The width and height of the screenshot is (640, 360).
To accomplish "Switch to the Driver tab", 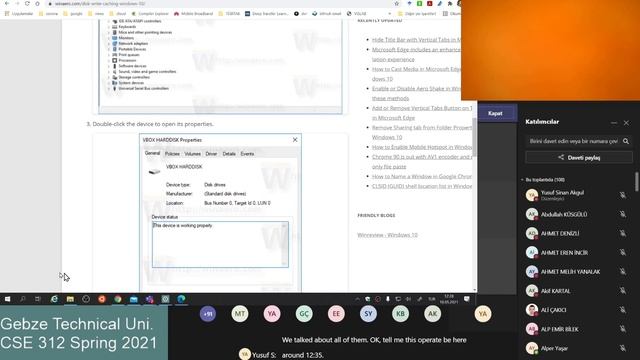I will tap(211, 154).
